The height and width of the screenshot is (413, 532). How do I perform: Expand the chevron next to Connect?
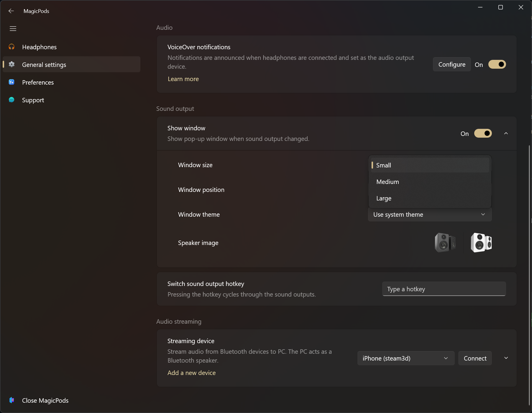(x=506, y=358)
